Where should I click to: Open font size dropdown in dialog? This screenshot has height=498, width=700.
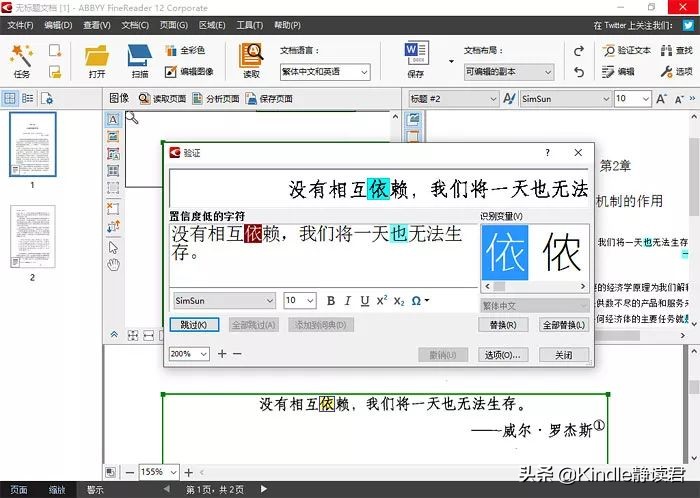(x=300, y=301)
